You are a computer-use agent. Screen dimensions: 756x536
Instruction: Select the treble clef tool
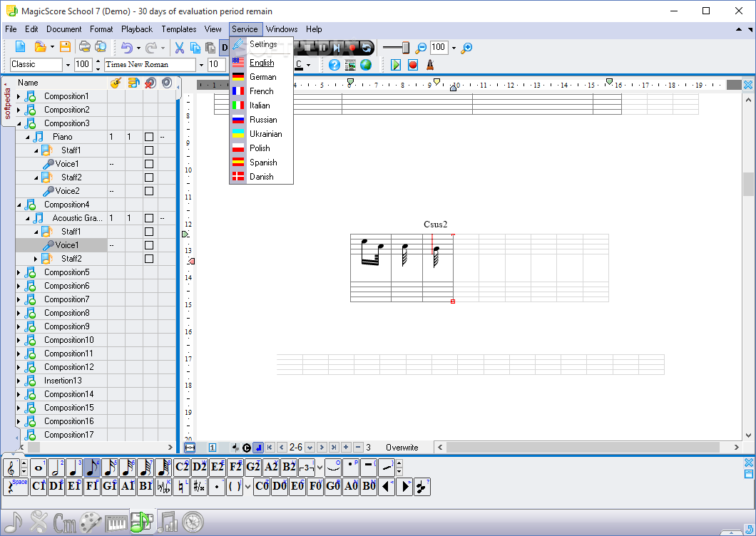[11, 468]
